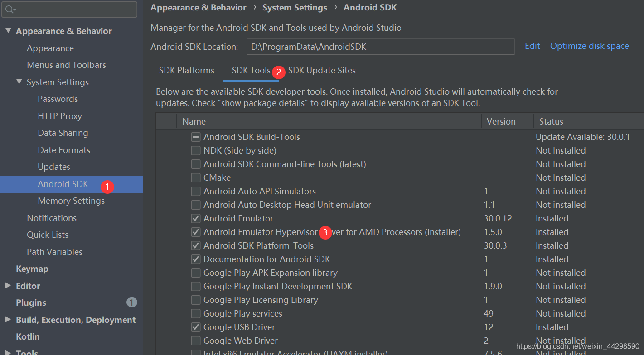
Task: Click the Version column header
Action: (x=507, y=121)
